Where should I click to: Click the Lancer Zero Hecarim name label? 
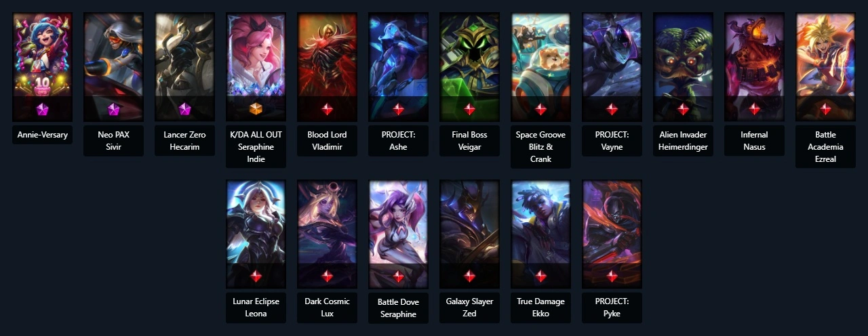184,141
